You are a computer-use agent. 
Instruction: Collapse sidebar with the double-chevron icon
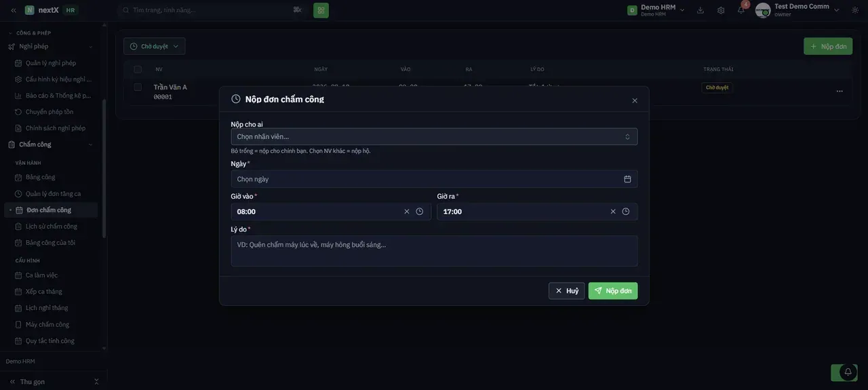(13, 10)
